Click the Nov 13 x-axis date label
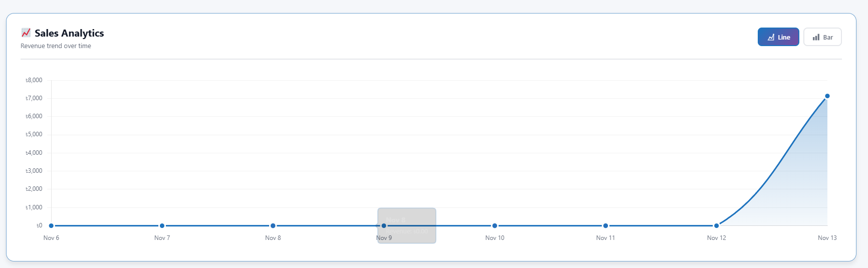Viewport: 868px width, 268px height. [x=827, y=238]
